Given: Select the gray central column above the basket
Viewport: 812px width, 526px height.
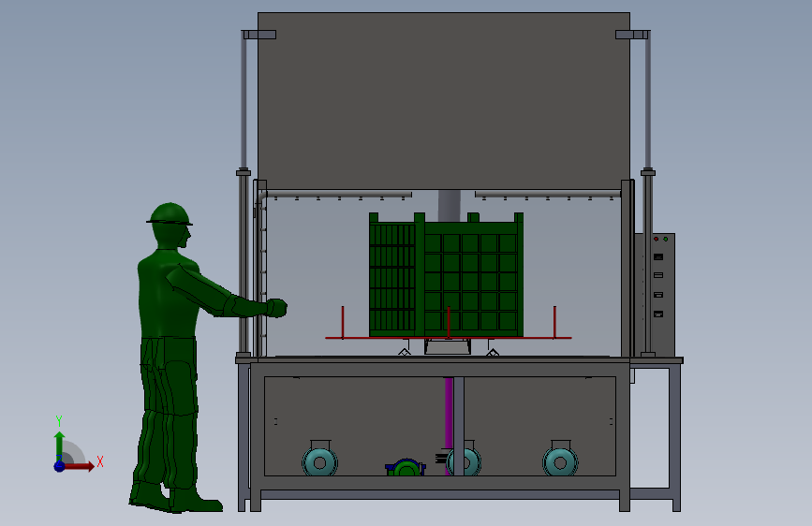Looking at the screenshot, I should pos(449,205).
